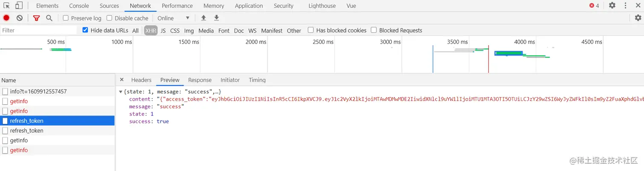This screenshot has width=644, height=171.
Task: Click the Filter text input field
Action: [38, 30]
